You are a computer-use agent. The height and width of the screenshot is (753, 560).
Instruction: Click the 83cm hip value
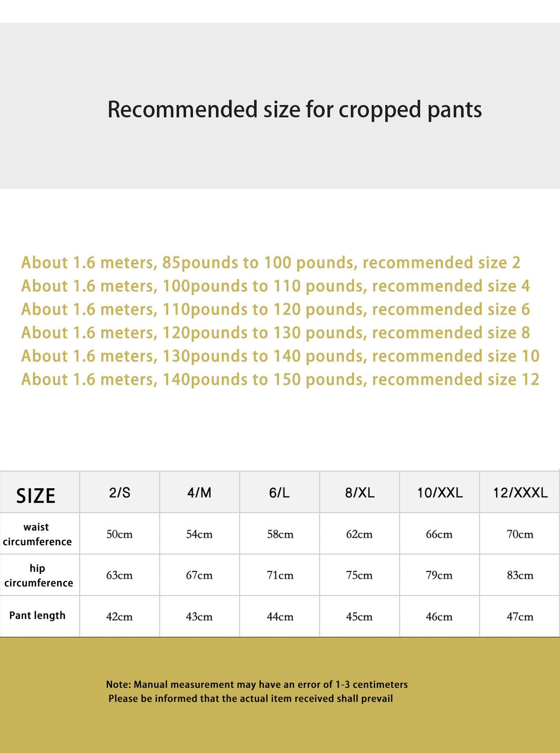pyautogui.click(x=520, y=575)
